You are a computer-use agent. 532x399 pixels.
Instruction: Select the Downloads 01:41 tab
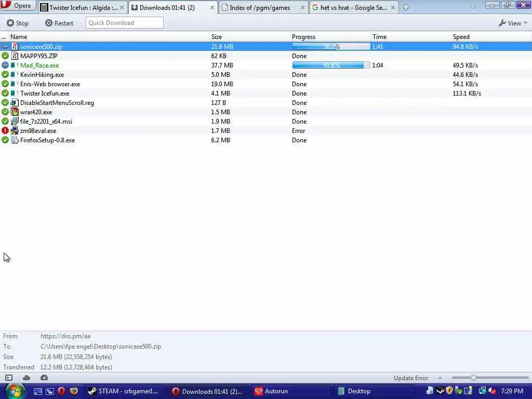pos(172,7)
